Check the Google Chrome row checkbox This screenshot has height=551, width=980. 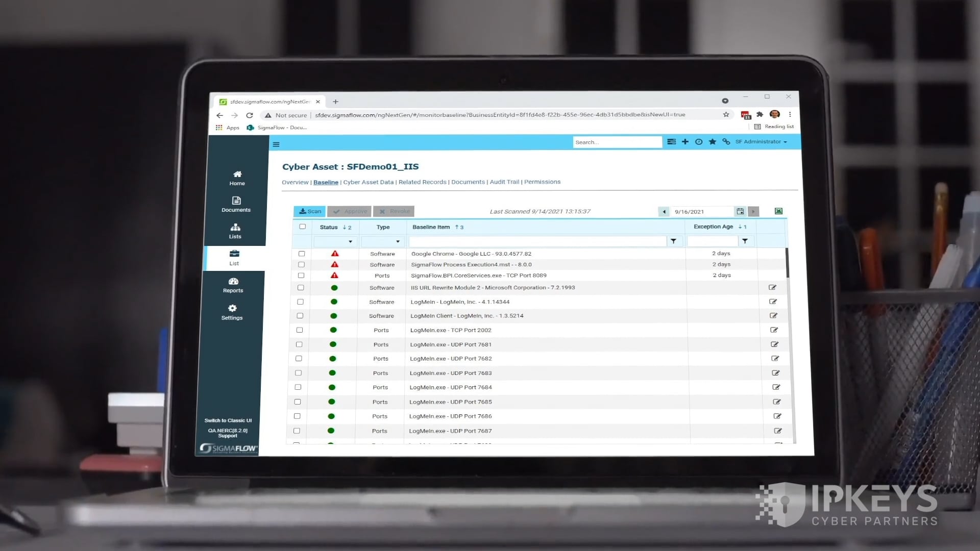coord(302,253)
